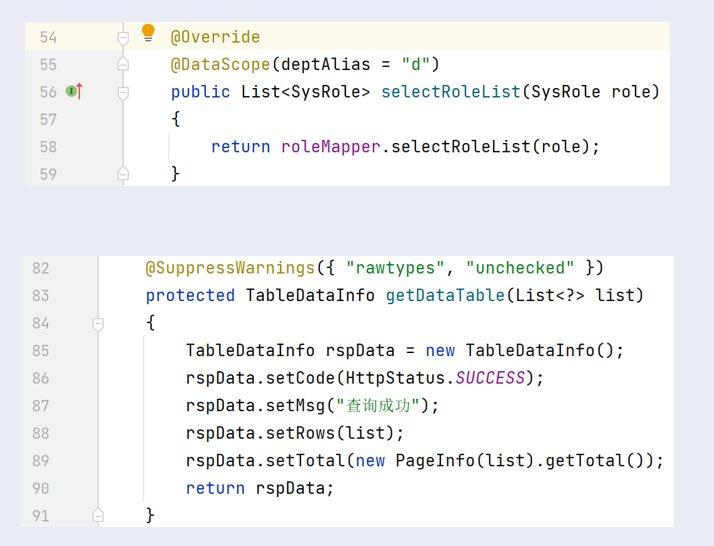Click line number 90 in the gutter

click(x=41, y=489)
